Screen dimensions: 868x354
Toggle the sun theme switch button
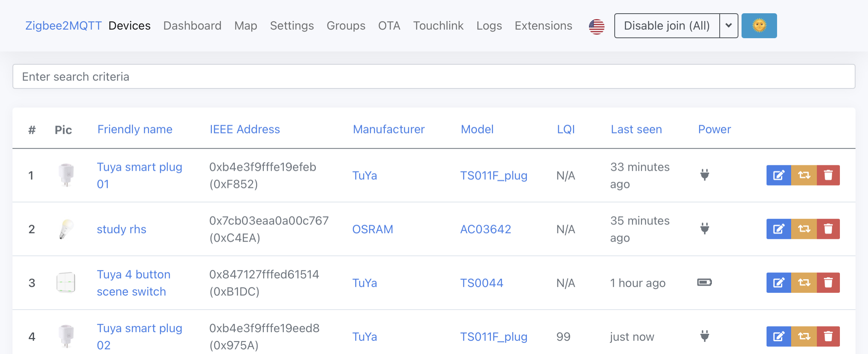[x=759, y=26]
